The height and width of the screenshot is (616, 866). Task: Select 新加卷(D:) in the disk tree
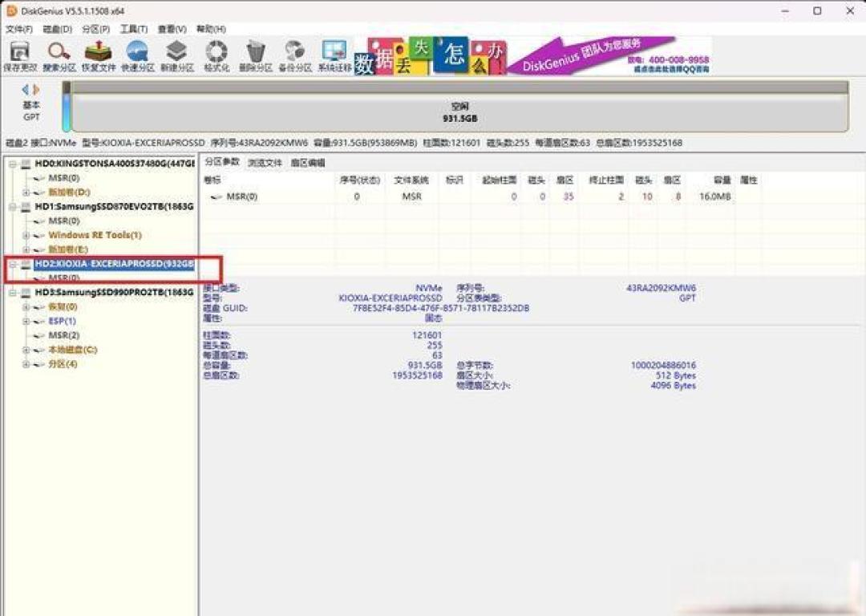tap(69, 192)
